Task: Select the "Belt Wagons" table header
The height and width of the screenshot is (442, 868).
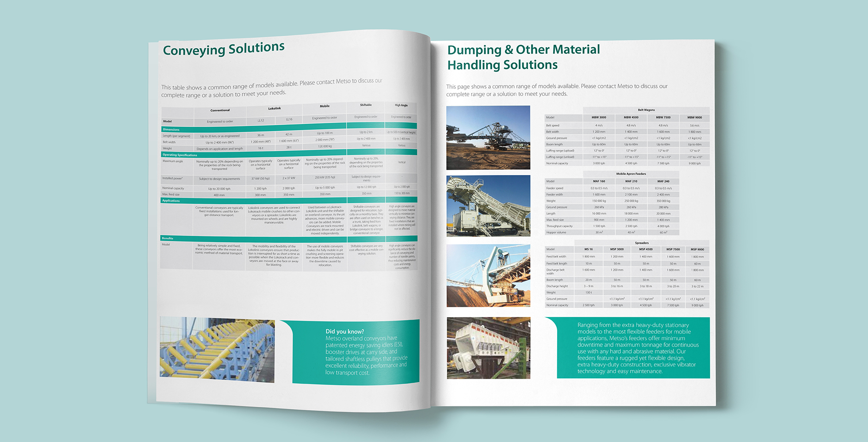Action: [646, 110]
